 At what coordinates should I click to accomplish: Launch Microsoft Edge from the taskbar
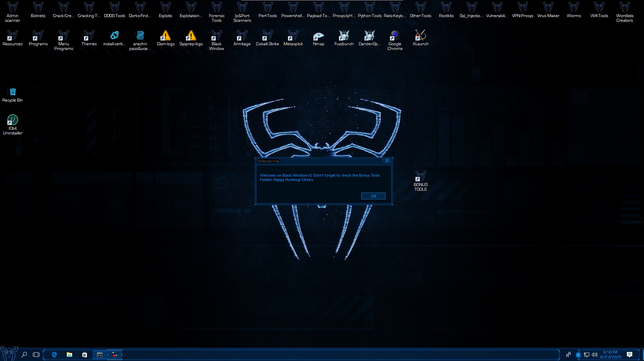[x=54, y=355]
